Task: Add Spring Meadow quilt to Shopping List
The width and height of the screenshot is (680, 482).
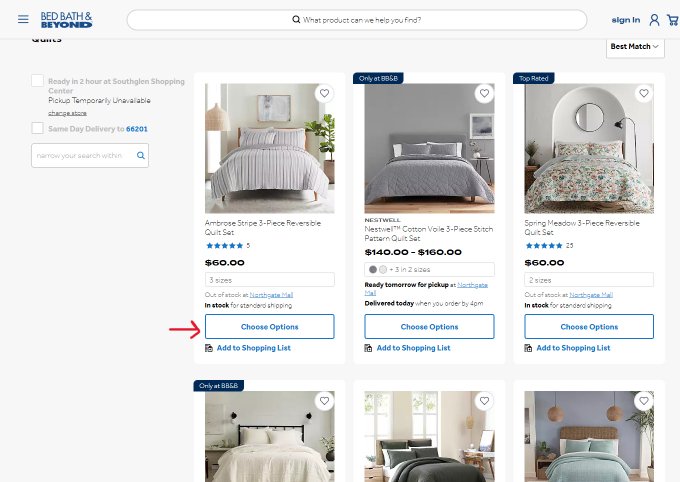Action: [573, 348]
